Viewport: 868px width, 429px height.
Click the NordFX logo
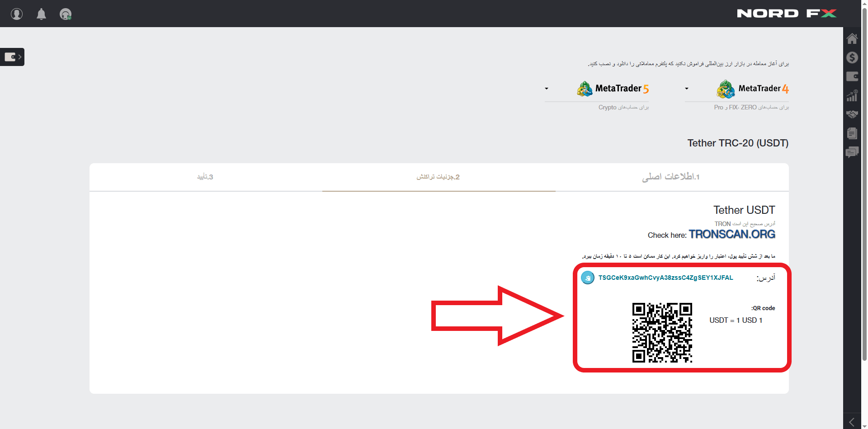[787, 14]
